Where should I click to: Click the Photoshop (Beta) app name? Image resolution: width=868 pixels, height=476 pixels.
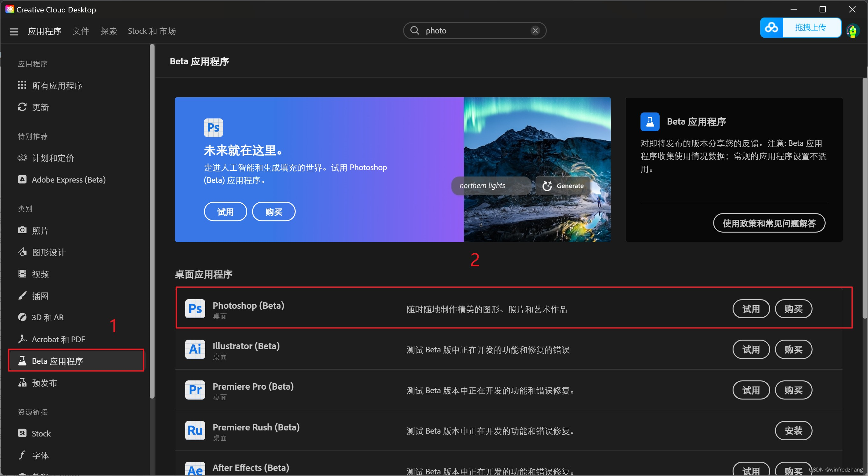(248, 305)
